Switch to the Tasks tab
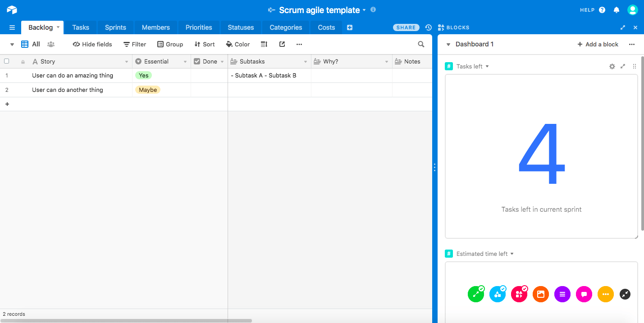 coord(81,27)
